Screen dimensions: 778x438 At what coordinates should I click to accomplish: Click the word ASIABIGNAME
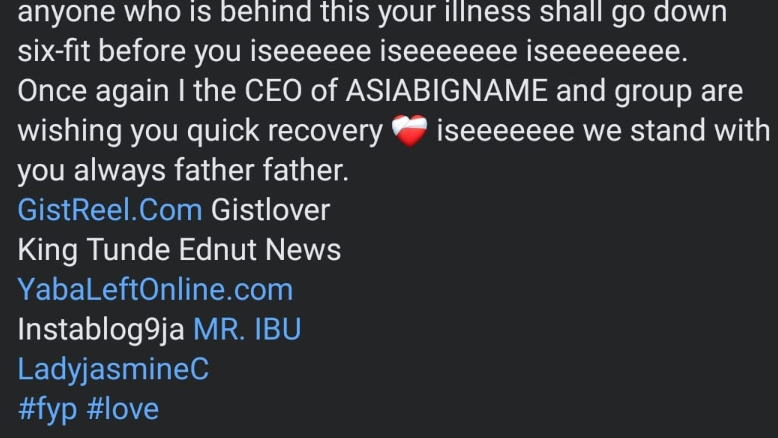pyautogui.click(x=447, y=91)
